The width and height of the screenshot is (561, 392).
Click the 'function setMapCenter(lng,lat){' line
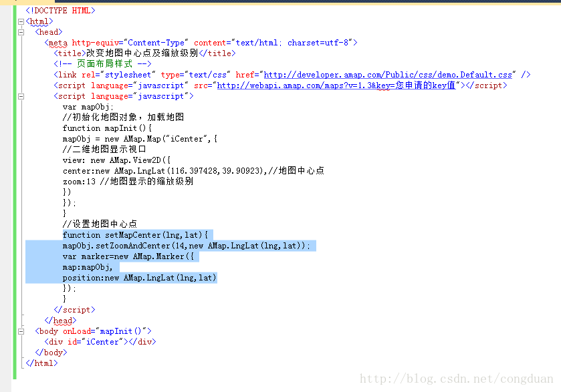pyautogui.click(x=135, y=235)
